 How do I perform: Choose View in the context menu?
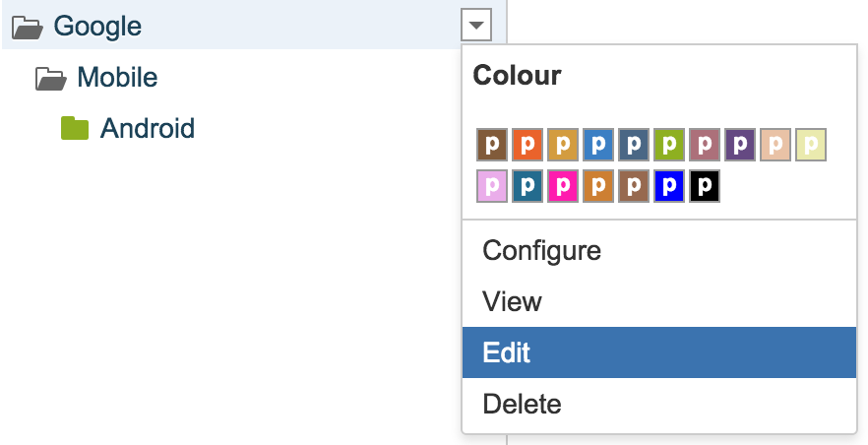point(512,301)
